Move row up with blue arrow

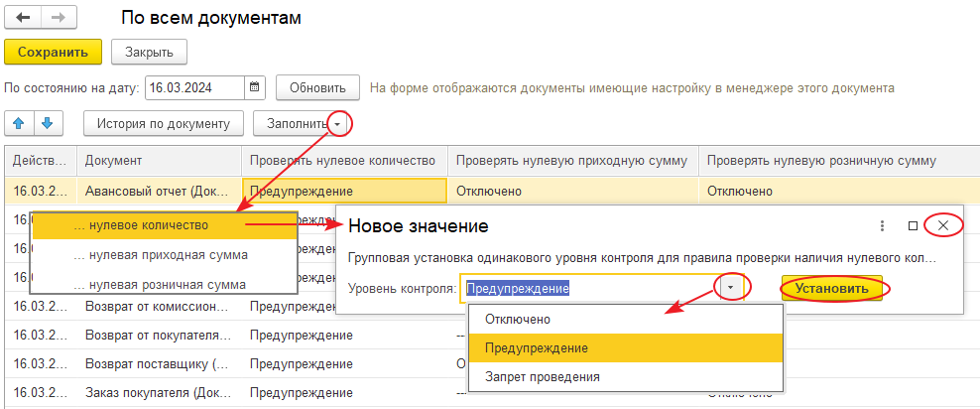tap(20, 123)
